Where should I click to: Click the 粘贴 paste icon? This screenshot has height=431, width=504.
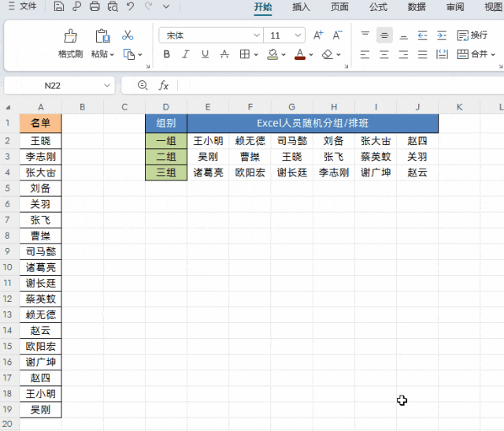(x=102, y=36)
